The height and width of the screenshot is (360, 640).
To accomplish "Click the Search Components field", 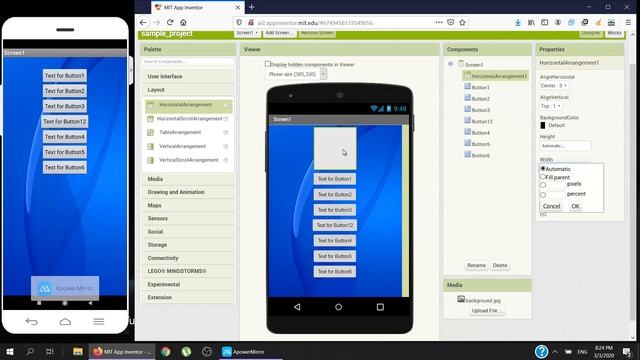I will [188, 61].
